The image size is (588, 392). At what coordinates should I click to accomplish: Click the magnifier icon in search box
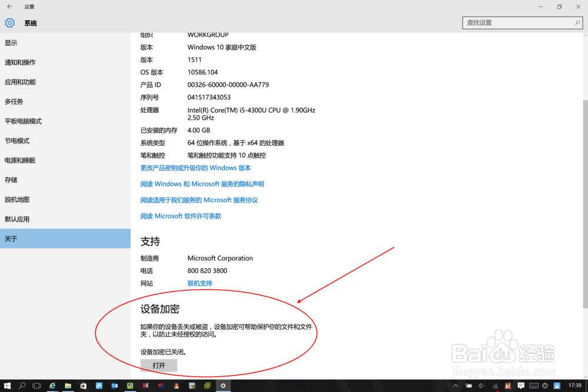click(x=577, y=23)
